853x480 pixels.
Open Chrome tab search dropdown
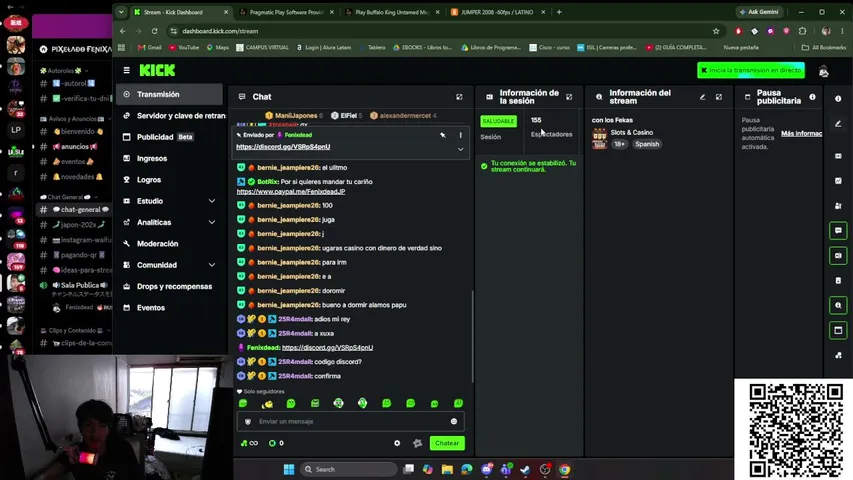click(x=121, y=12)
